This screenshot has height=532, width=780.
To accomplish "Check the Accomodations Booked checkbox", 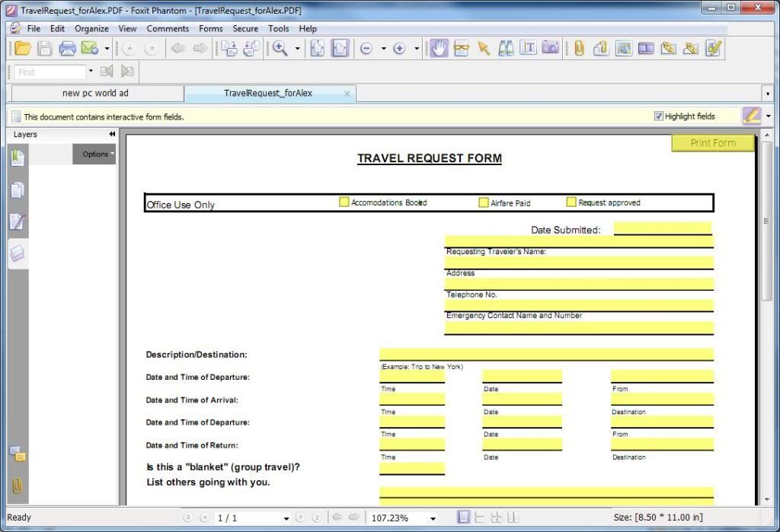I will (x=344, y=202).
